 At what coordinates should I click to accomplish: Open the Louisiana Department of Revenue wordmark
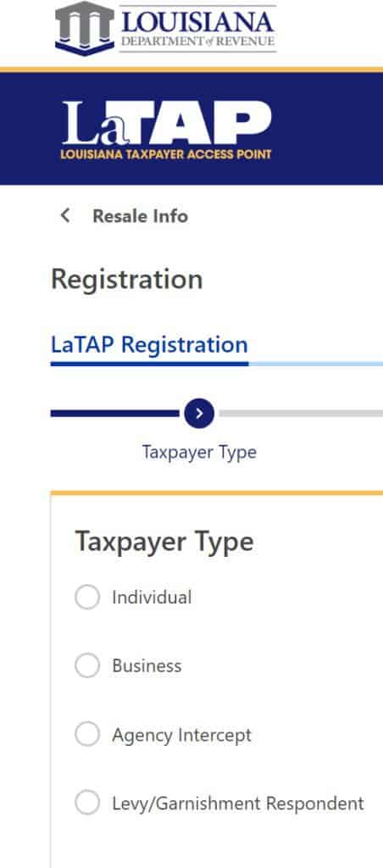click(x=197, y=28)
